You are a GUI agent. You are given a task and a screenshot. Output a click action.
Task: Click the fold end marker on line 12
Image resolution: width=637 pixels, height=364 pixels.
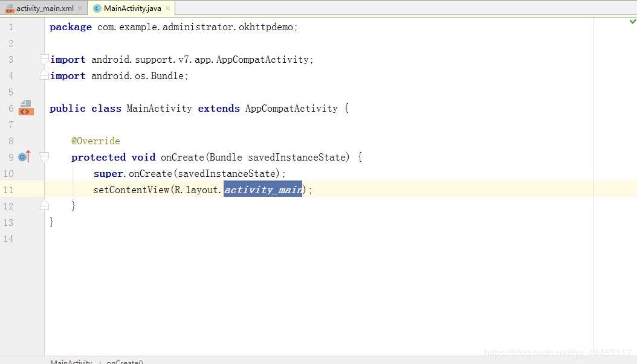(x=44, y=206)
